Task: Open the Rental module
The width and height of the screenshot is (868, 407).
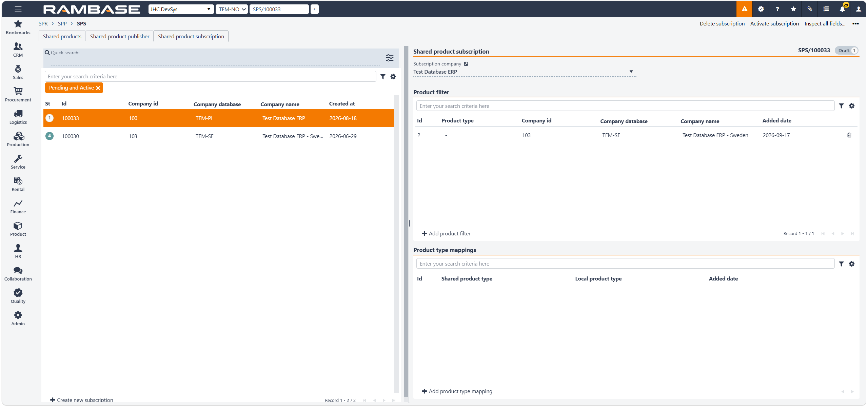Action: click(18, 184)
